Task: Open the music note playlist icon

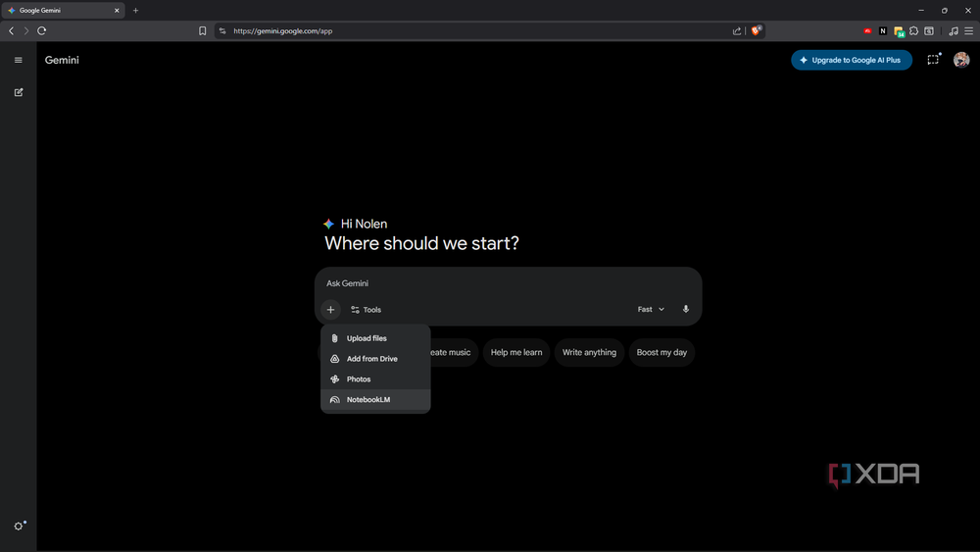Action: coord(954,30)
